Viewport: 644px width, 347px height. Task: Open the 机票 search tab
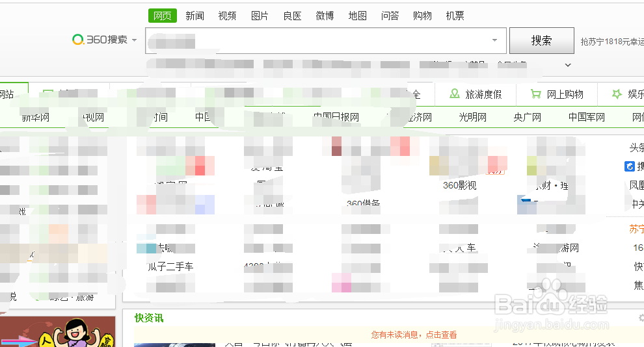click(455, 16)
